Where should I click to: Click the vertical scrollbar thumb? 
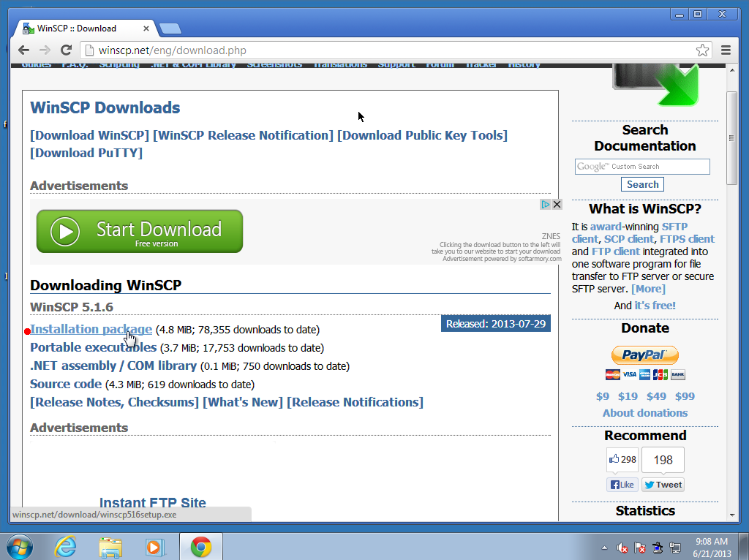[731, 138]
